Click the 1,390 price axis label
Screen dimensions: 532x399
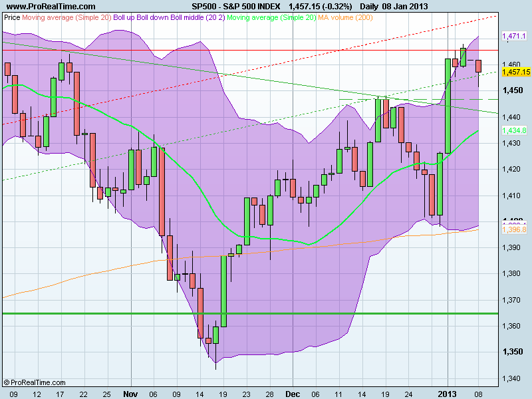pyautogui.click(x=511, y=247)
